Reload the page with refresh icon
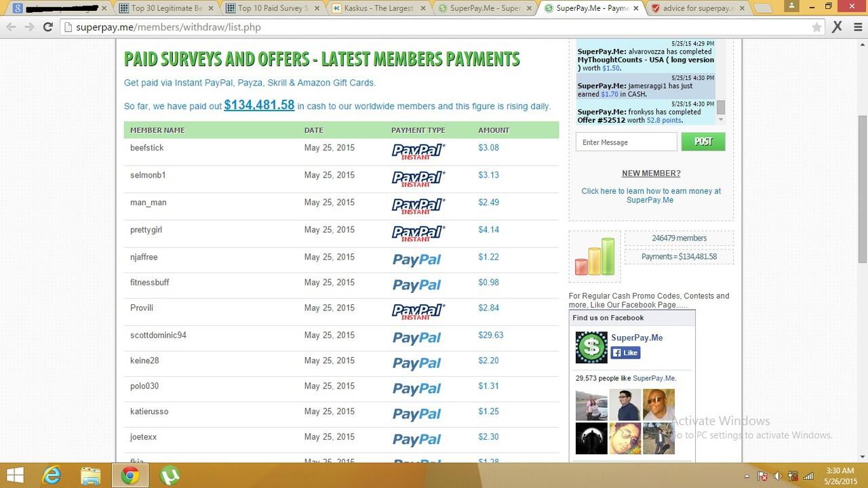 [x=47, y=27]
